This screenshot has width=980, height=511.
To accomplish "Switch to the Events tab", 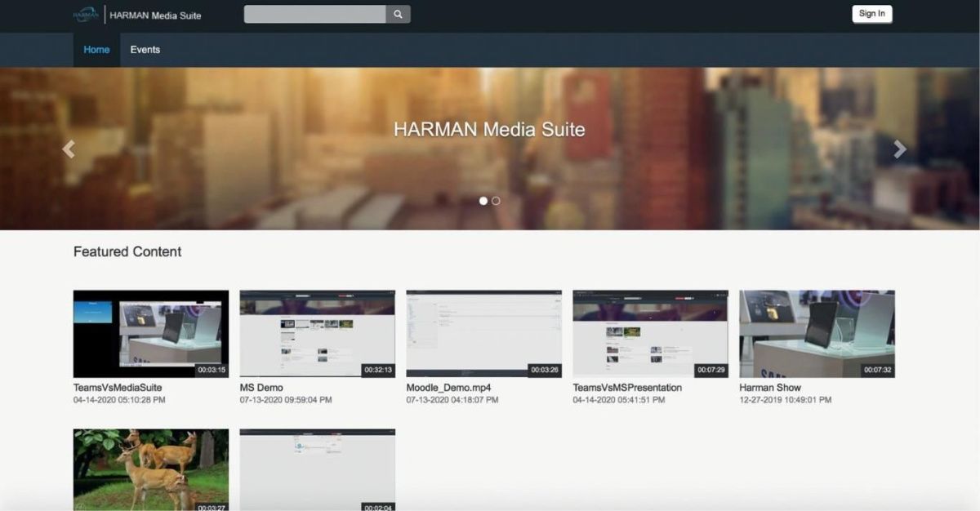I will [x=145, y=50].
